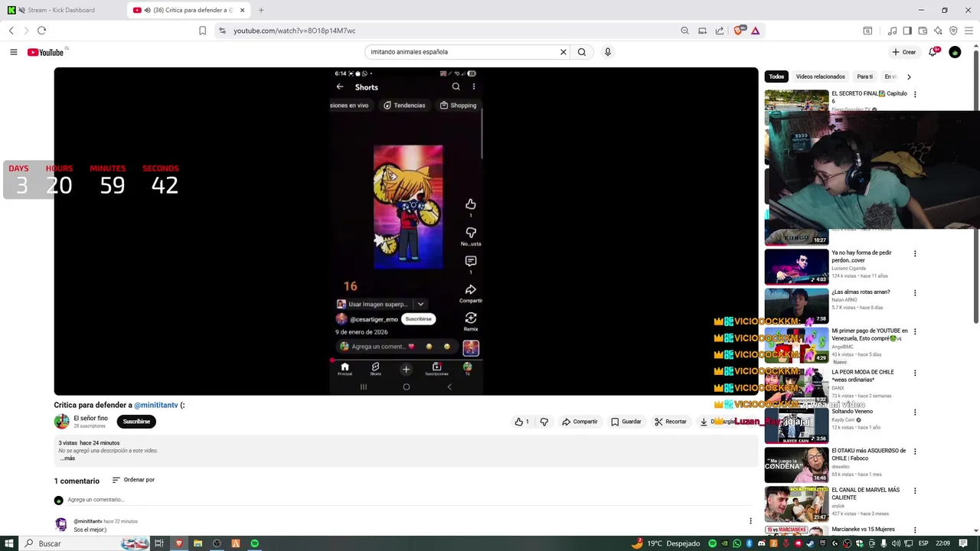Clear the search box text

[563, 52]
